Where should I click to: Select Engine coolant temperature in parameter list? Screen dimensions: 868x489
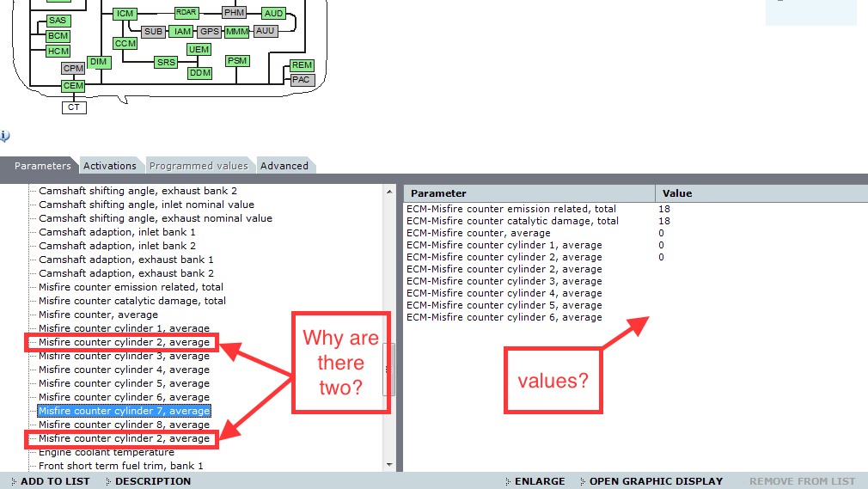(x=106, y=452)
